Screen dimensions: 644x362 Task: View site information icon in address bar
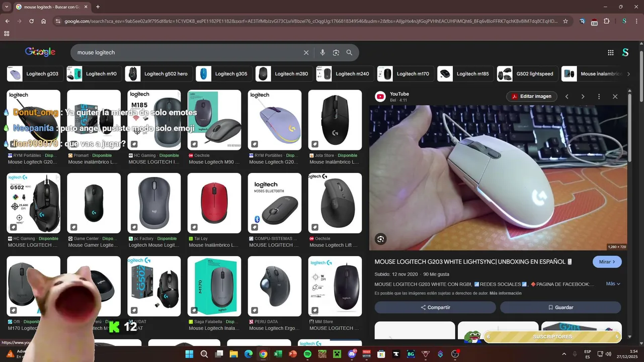(x=58, y=21)
